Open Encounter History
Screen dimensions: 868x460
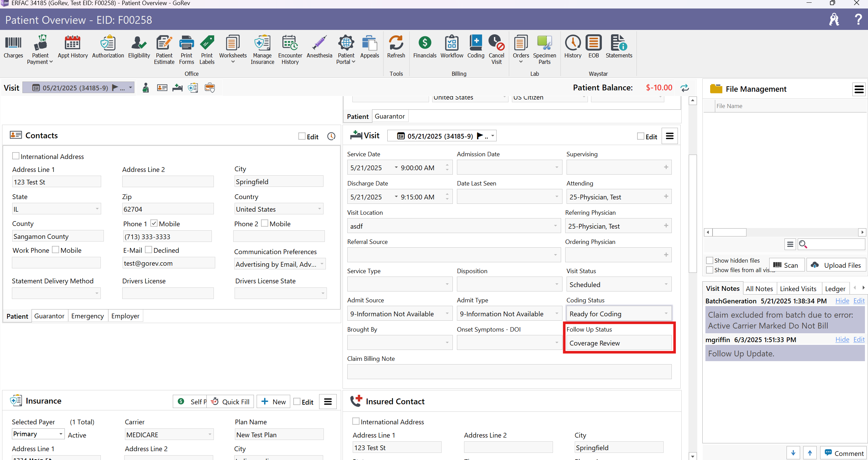click(x=290, y=50)
